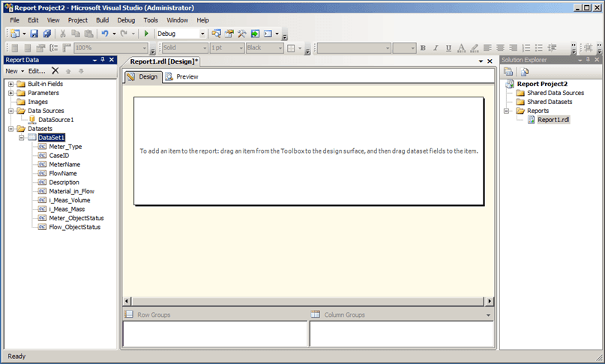
Task: Open the Project menu
Action: point(78,20)
